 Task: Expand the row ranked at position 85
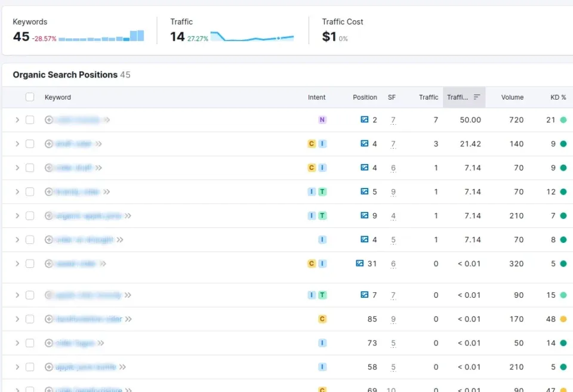tap(17, 319)
